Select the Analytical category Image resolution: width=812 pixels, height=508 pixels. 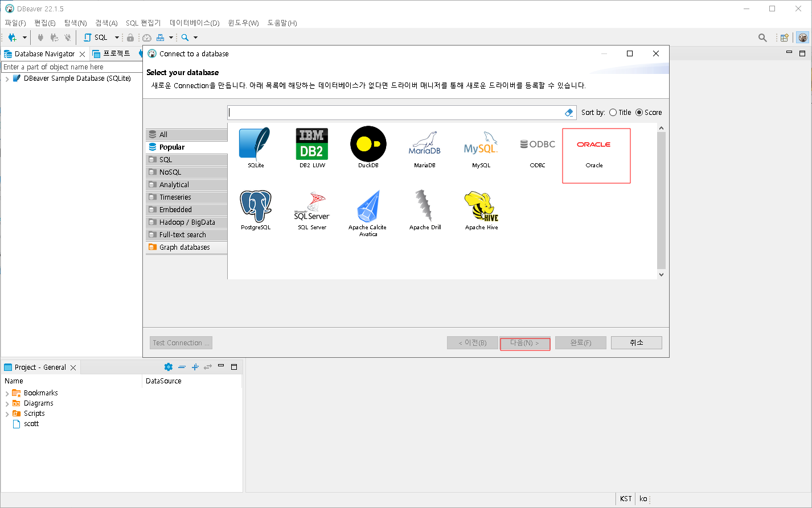pyautogui.click(x=186, y=185)
